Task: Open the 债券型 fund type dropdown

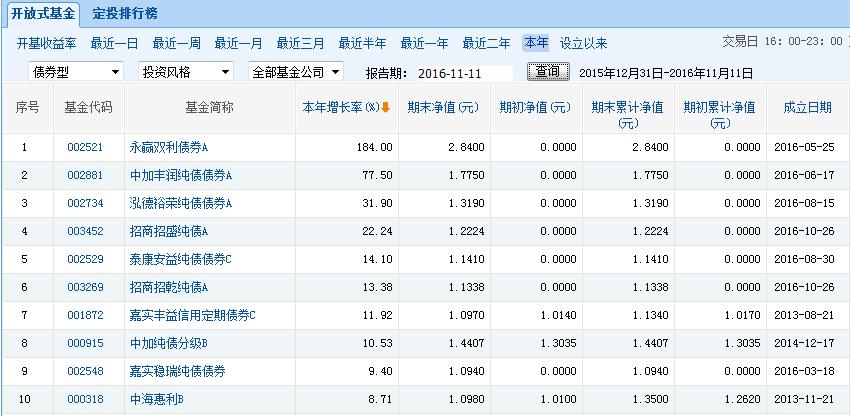Action: (x=76, y=72)
